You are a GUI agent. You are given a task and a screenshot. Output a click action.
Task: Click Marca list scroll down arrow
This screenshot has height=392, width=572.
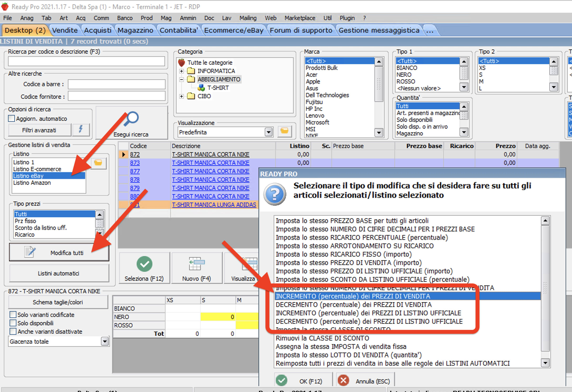379,133
